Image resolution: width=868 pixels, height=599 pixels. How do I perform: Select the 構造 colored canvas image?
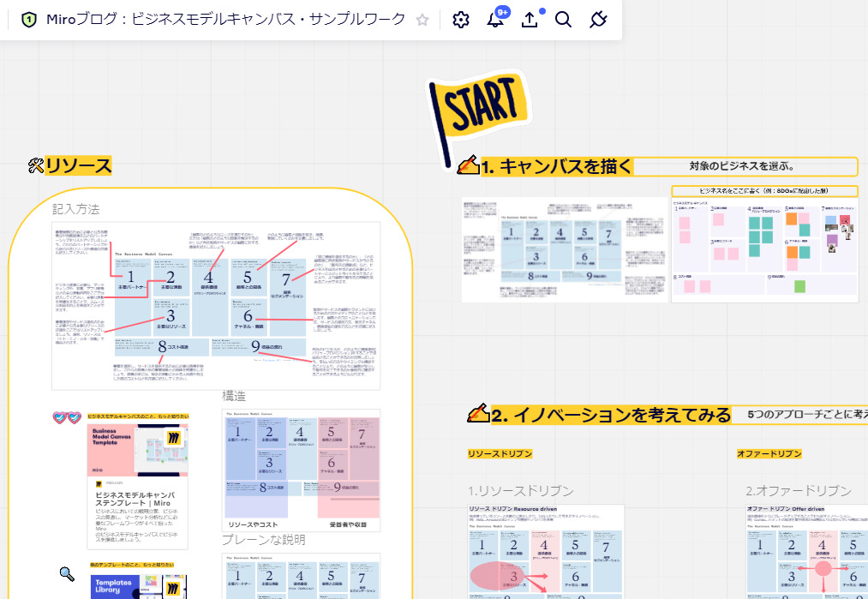[302, 470]
